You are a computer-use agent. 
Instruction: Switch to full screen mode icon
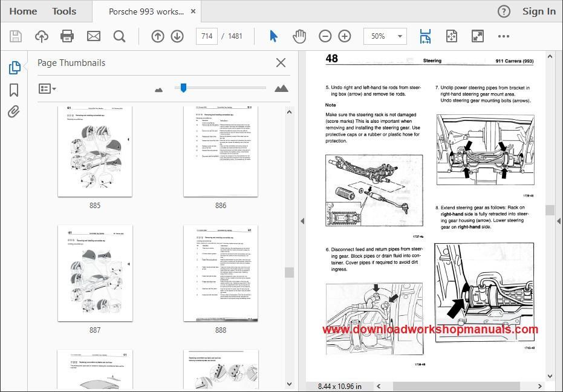tap(478, 36)
